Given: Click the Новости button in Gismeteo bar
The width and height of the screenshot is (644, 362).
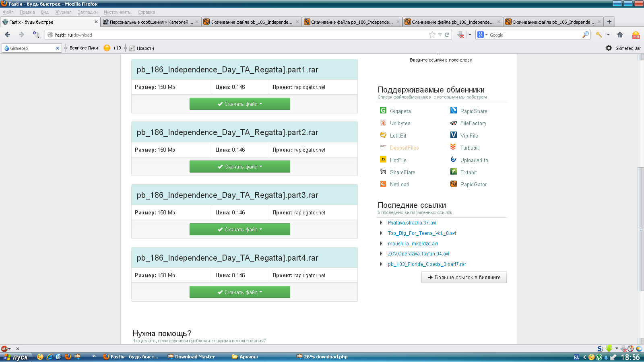Looking at the screenshot, I should 142,48.
